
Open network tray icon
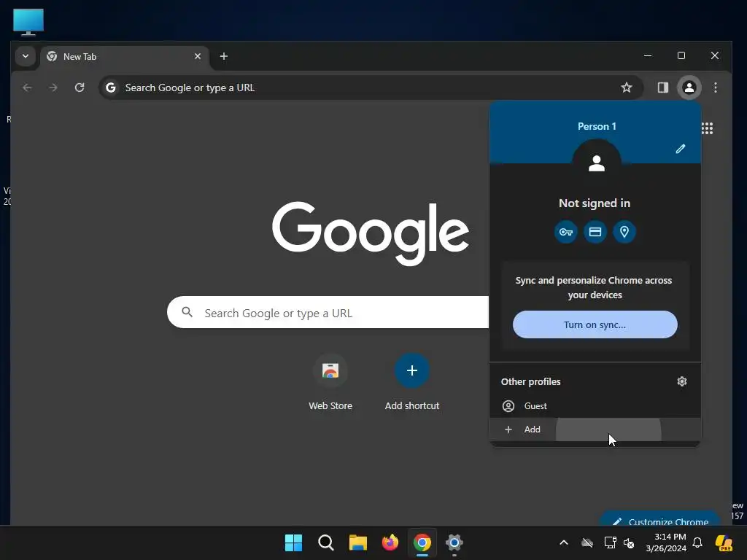click(610, 542)
